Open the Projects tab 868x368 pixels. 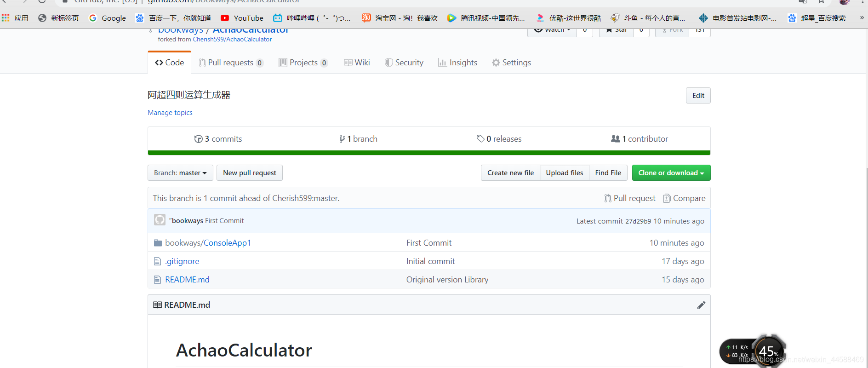303,63
